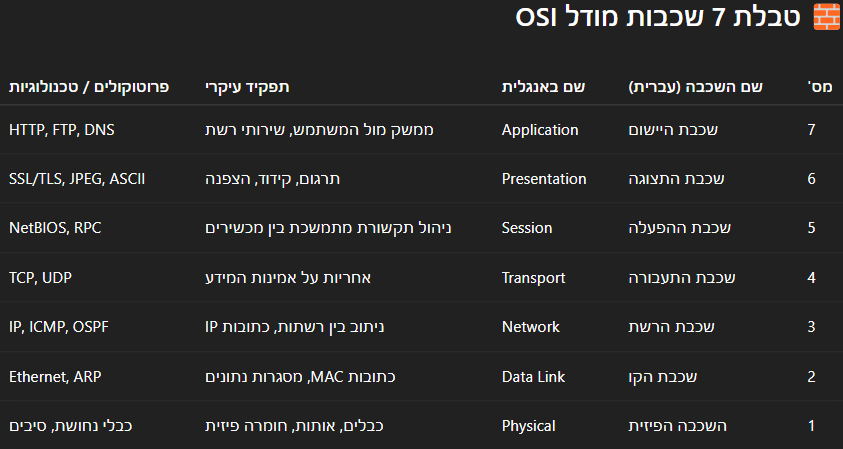The width and height of the screenshot is (843, 449).
Task: Select the 'Ethernet, ARP' cell
Action: tap(55, 376)
